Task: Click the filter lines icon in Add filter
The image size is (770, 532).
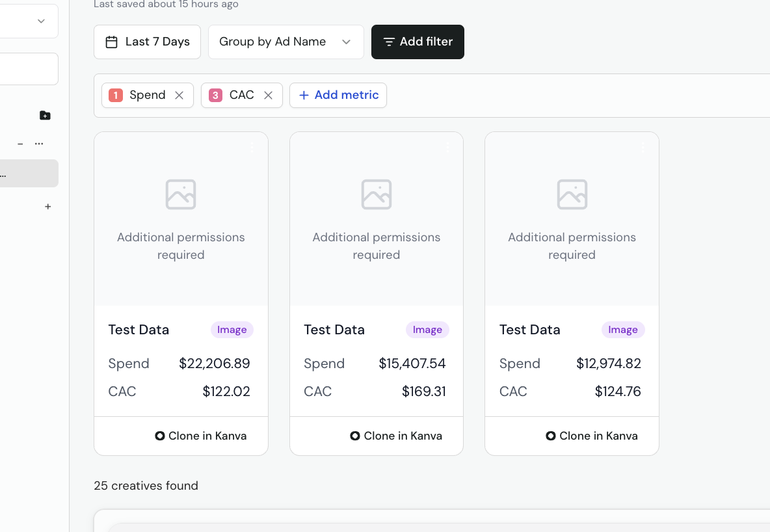Action: tap(388, 42)
